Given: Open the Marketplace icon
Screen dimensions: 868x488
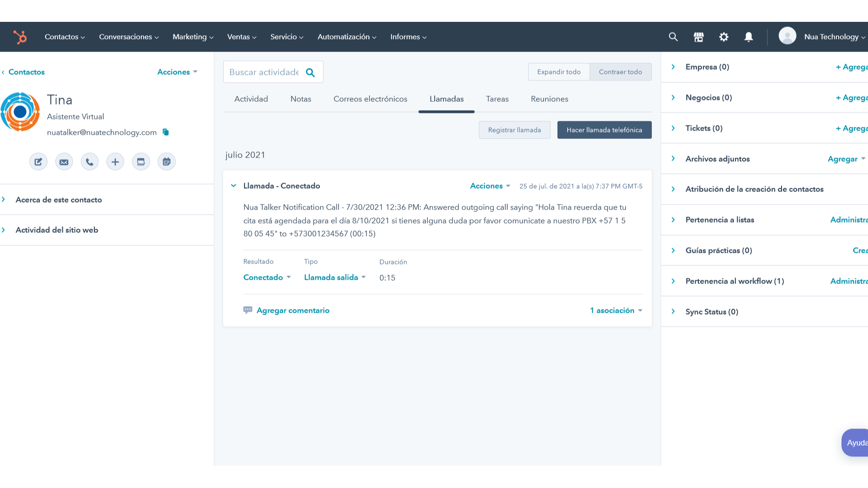Looking at the screenshot, I should (x=698, y=37).
